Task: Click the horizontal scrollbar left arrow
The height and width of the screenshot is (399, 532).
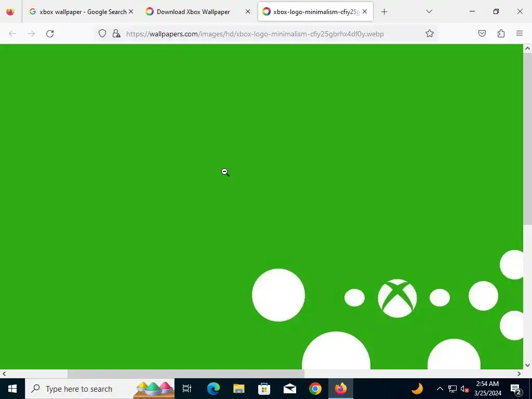Action: click(x=4, y=374)
